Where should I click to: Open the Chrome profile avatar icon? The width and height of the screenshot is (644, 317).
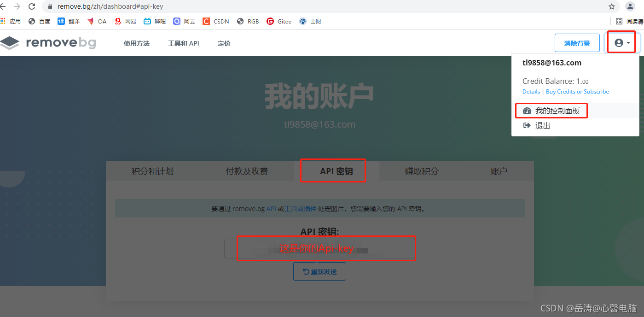[630, 6]
